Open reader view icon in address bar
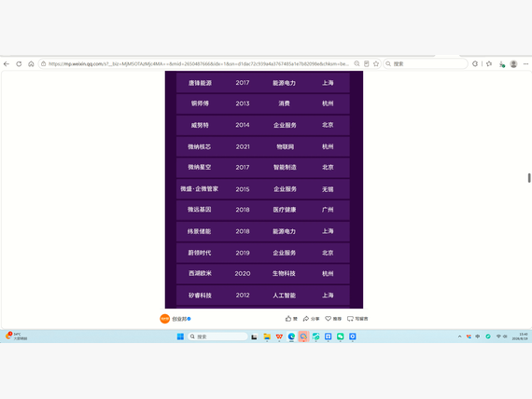Image resolution: width=532 pixels, height=399 pixels. pos(367,63)
